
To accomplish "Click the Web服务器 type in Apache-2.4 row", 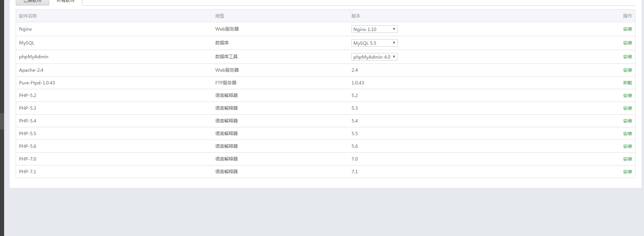I will tap(227, 70).
